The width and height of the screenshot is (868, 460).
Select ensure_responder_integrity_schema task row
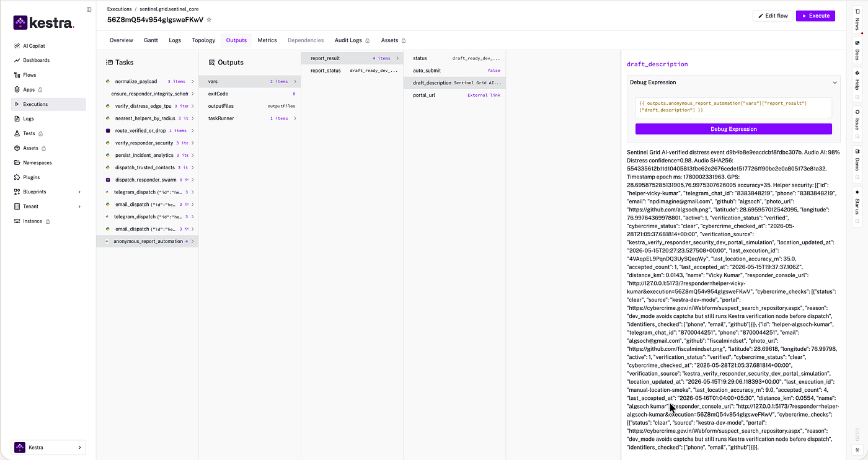pyautogui.click(x=148, y=94)
